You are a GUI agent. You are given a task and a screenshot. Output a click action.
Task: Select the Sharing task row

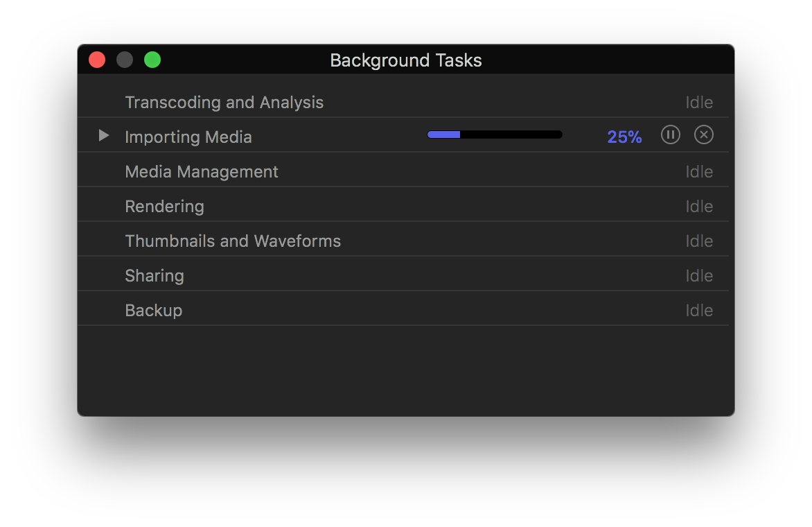(x=155, y=276)
